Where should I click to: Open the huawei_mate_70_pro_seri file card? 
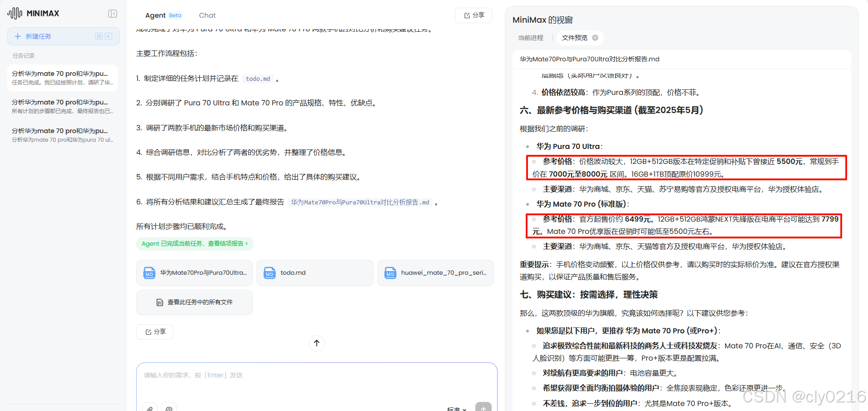[435, 272]
